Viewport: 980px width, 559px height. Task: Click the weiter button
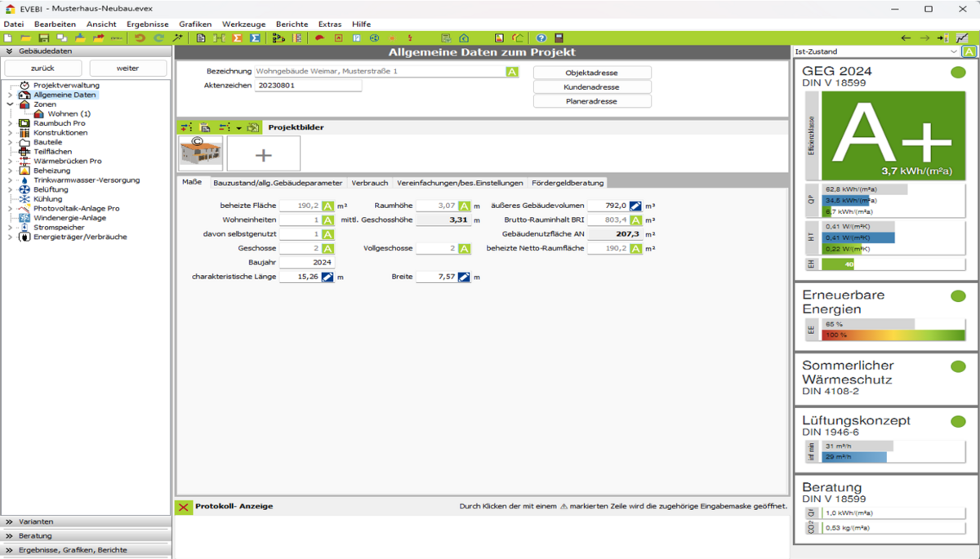127,69
